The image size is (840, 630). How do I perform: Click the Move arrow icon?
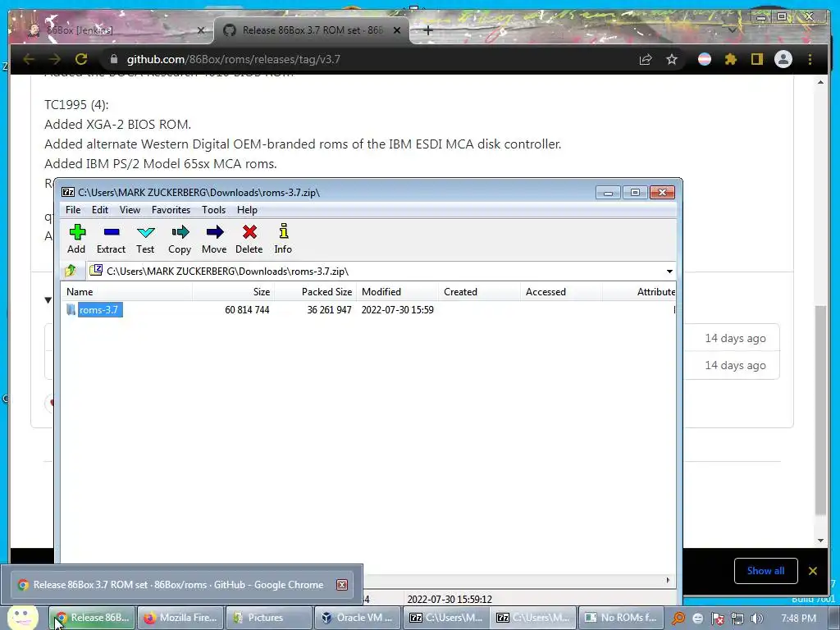tap(215, 232)
